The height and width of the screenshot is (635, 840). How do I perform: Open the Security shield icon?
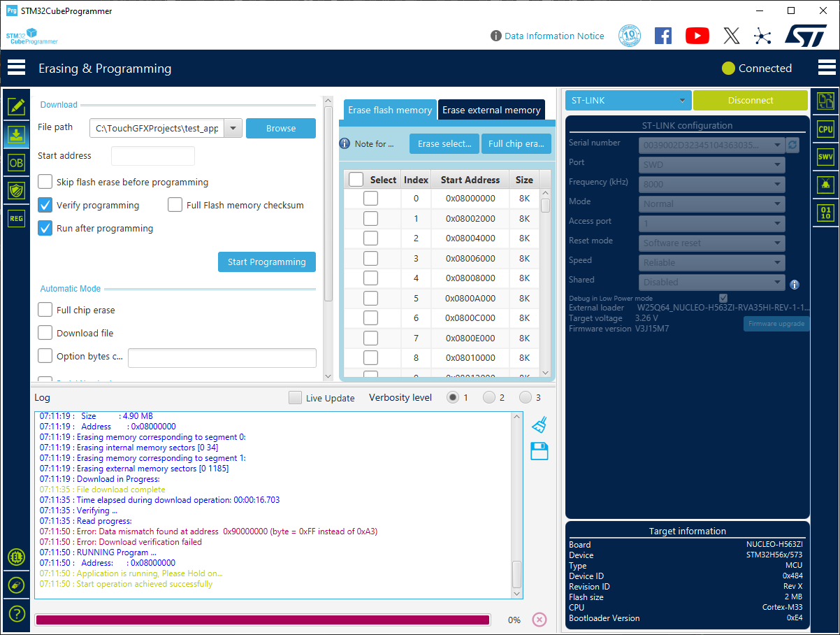tap(16, 190)
